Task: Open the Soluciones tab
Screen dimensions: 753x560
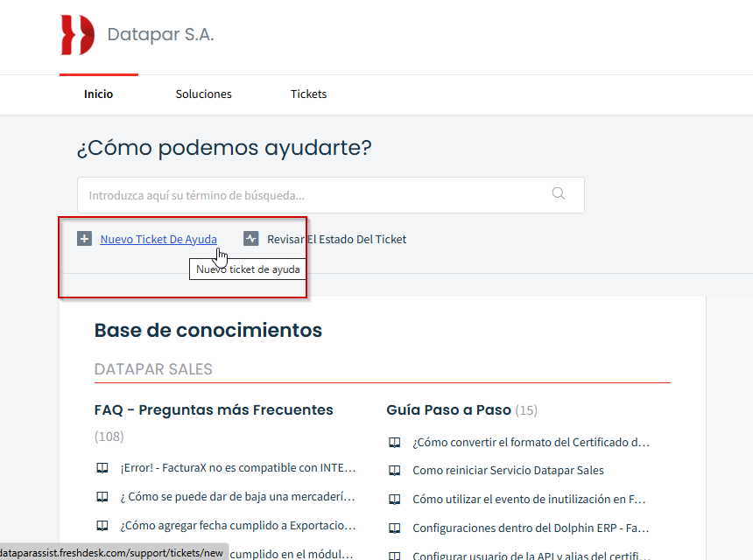Action: pyautogui.click(x=204, y=94)
